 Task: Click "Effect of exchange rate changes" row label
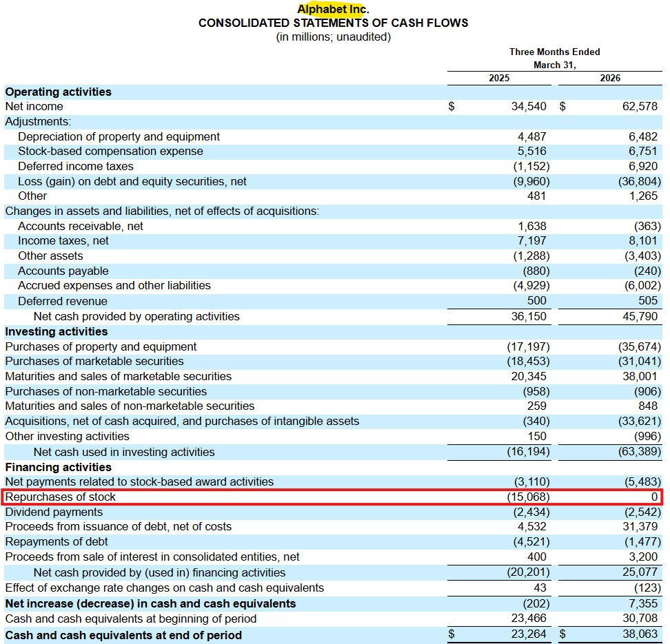(165, 588)
